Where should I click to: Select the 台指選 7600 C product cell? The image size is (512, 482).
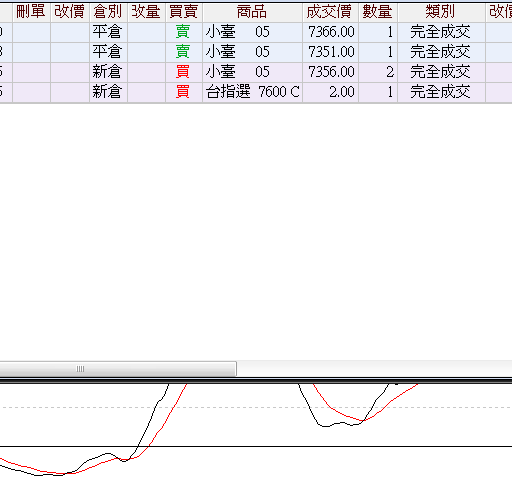pos(252,92)
